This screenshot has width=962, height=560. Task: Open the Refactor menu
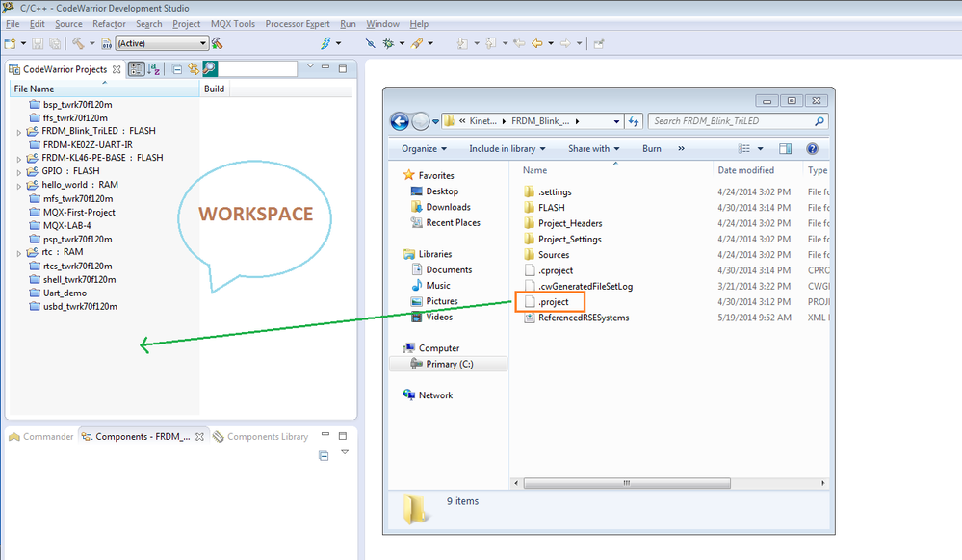(x=109, y=24)
